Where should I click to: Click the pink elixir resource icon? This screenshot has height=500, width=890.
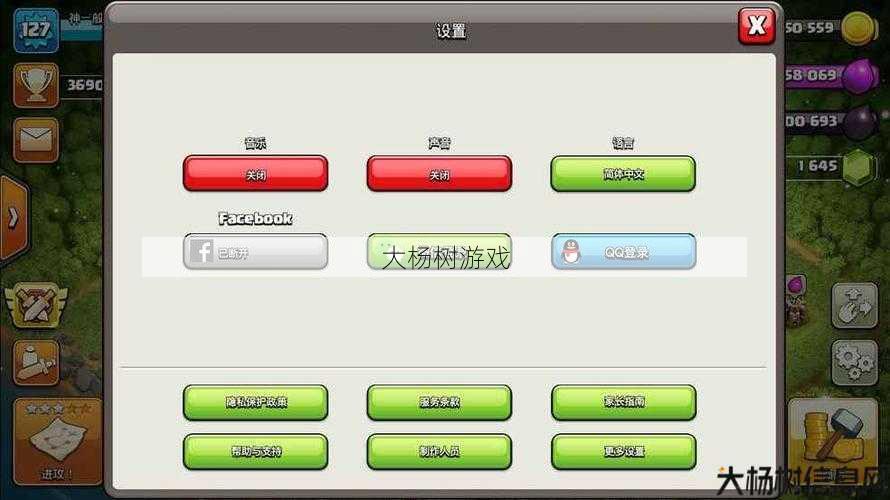click(x=860, y=76)
